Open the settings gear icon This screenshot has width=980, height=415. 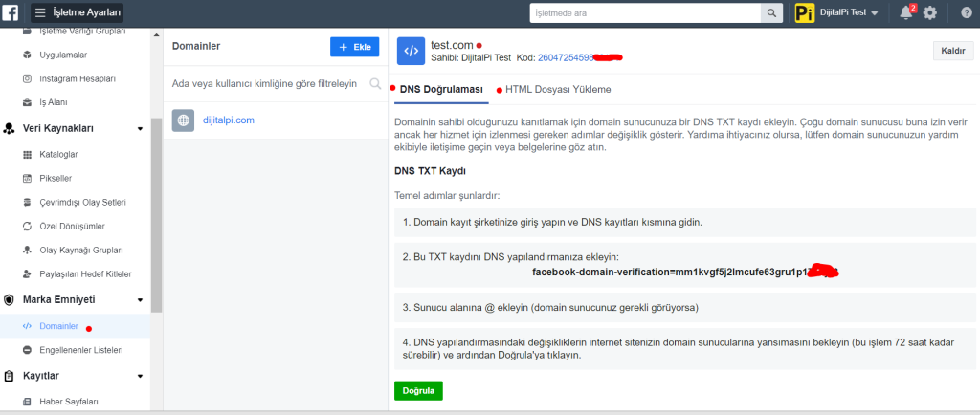click(x=930, y=13)
